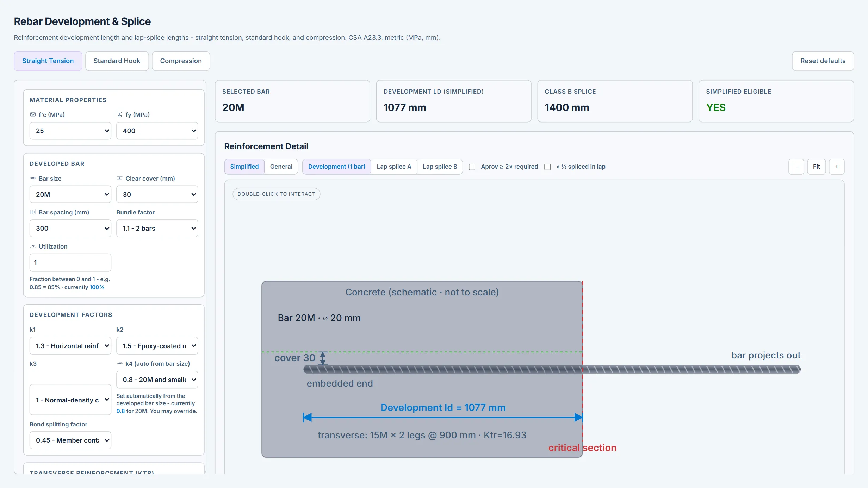Switch to the General method toggle

click(281, 167)
